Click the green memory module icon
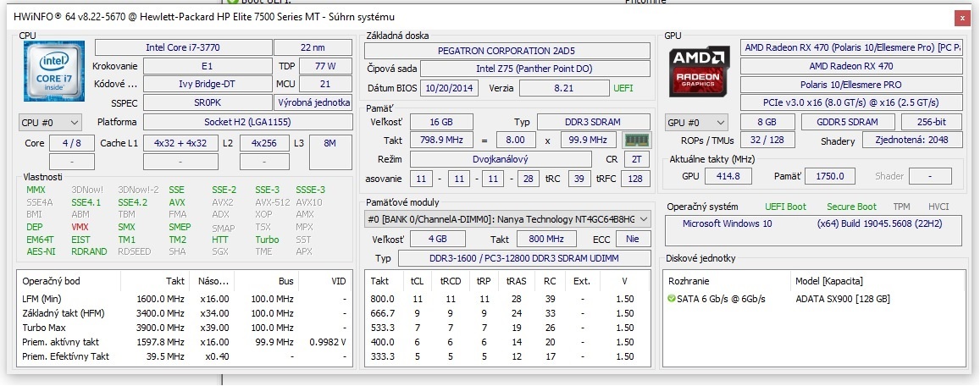 [637, 141]
